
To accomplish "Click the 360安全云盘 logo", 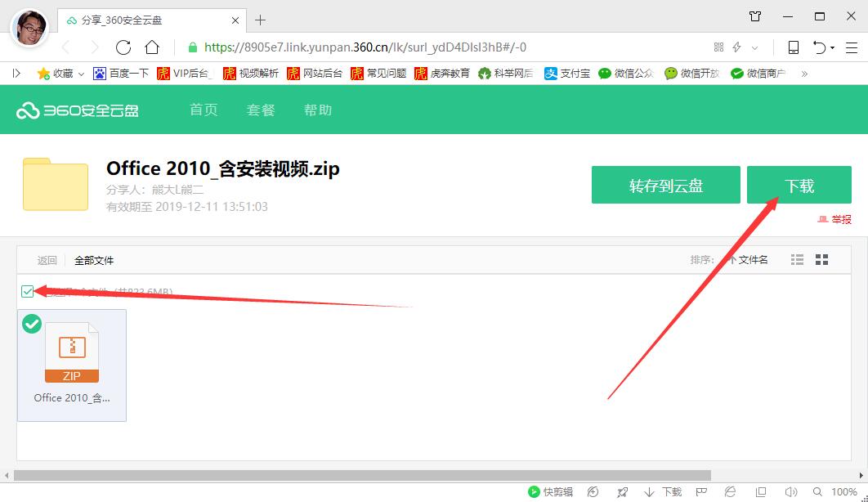I will (x=78, y=110).
